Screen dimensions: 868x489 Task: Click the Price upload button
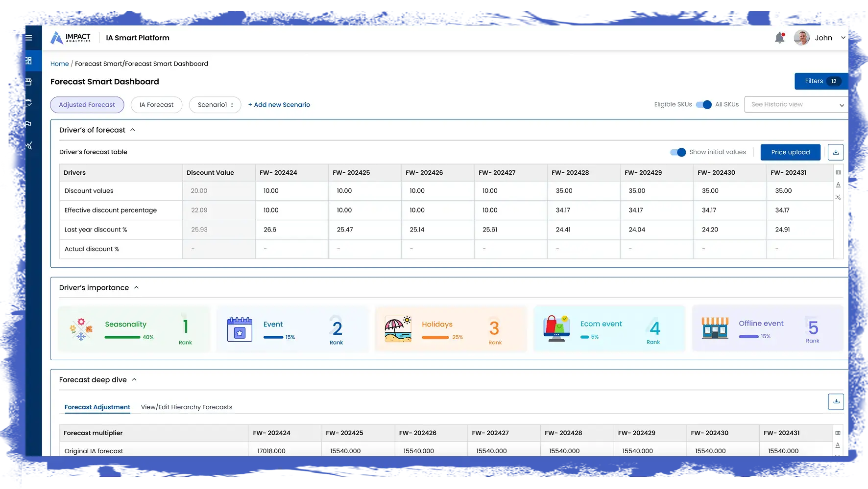pyautogui.click(x=791, y=152)
